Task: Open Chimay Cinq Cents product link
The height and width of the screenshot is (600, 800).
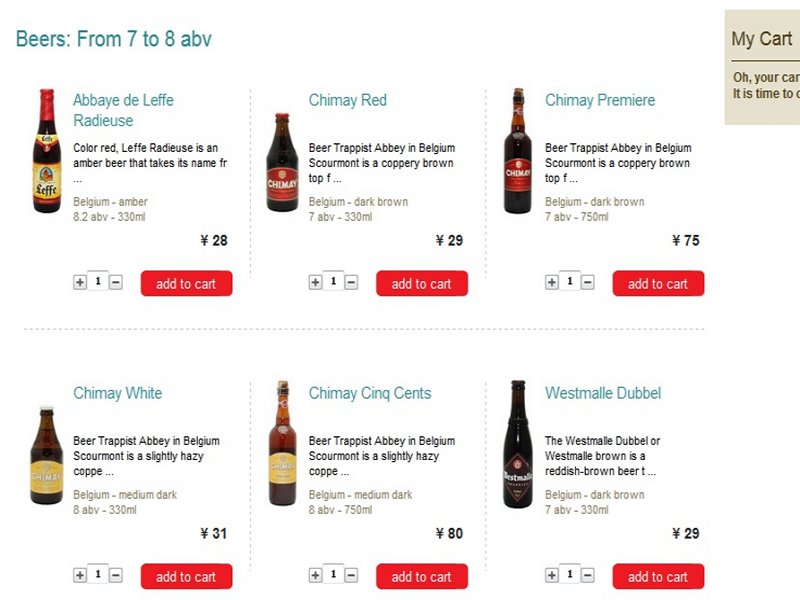Action: [x=370, y=393]
